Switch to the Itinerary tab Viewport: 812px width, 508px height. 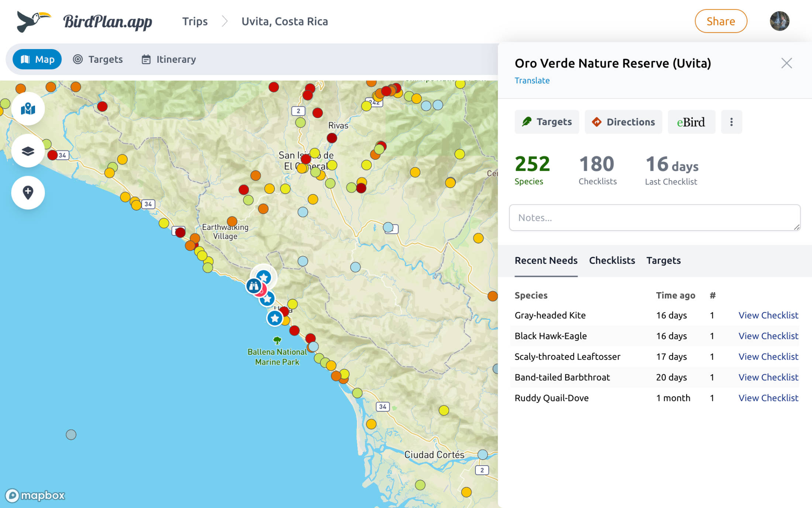tap(168, 59)
